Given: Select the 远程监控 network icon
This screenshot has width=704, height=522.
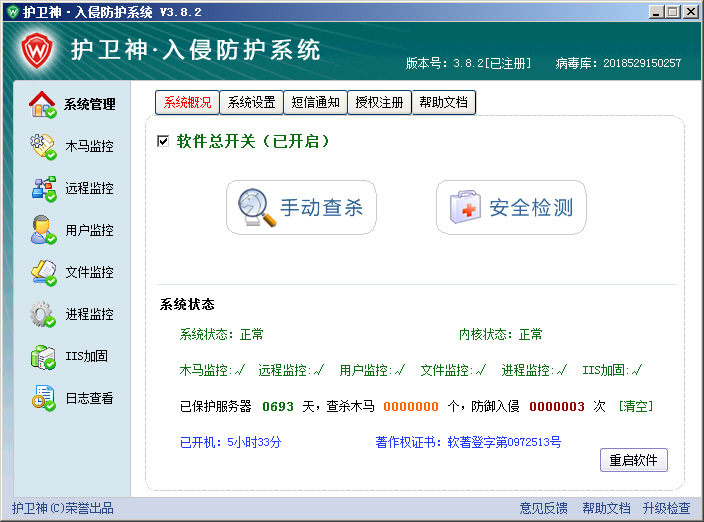Looking at the screenshot, I should (x=43, y=188).
